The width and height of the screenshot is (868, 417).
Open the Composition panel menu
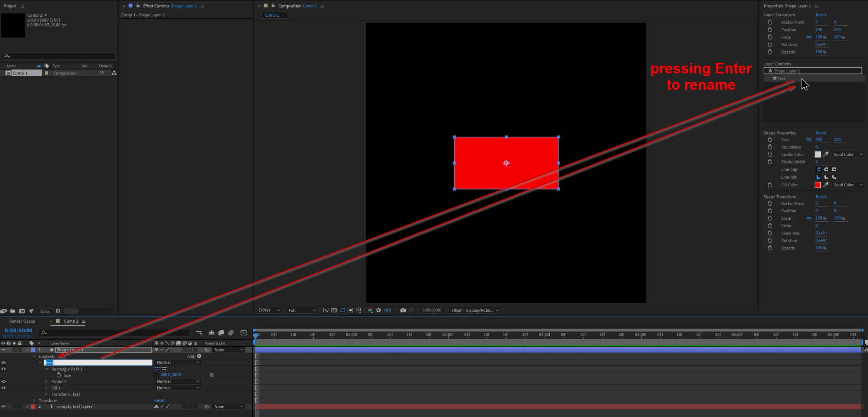322,6
